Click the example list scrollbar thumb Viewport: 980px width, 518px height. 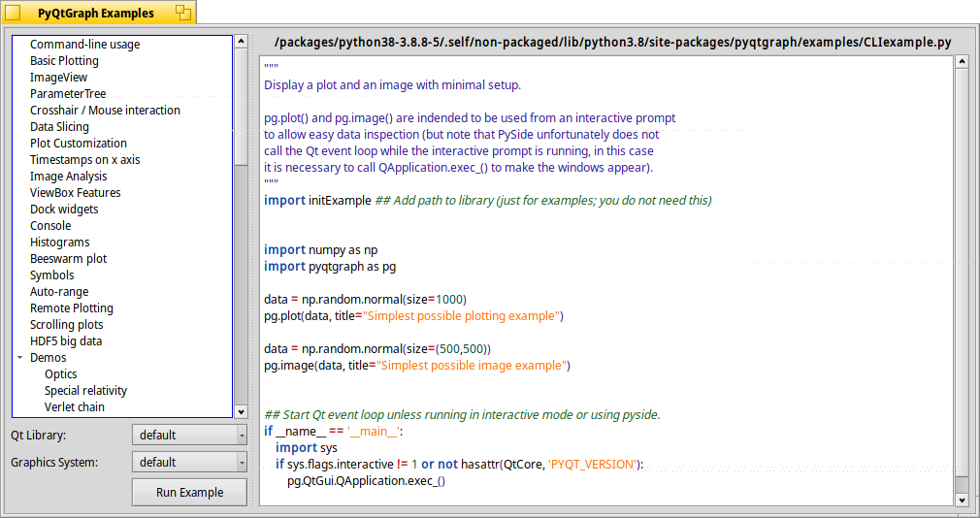241,107
